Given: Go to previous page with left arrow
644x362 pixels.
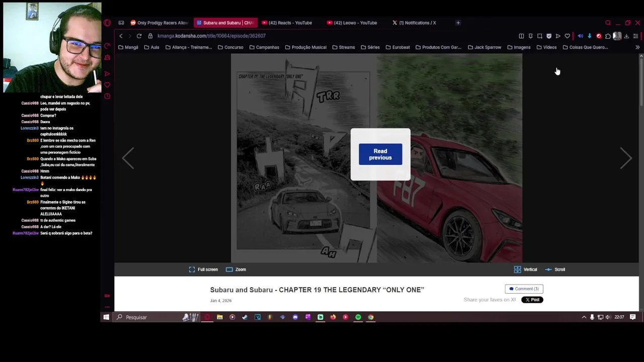Looking at the screenshot, I should (128, 158).
